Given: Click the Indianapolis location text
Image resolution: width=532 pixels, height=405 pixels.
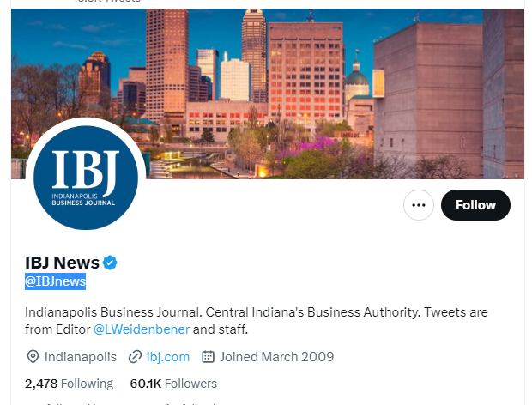Looking at the screenshot, I should 81,357.
